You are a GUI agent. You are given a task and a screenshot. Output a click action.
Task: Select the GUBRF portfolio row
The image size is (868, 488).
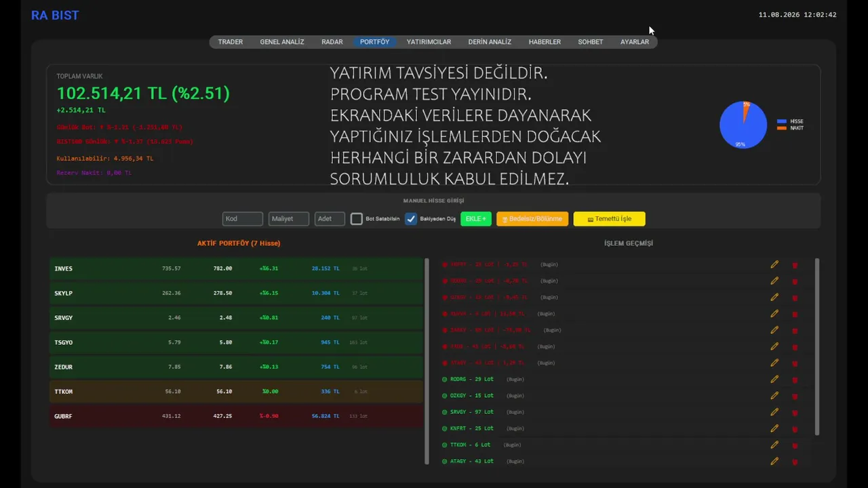pyautogui.click(x=236, y=416)
